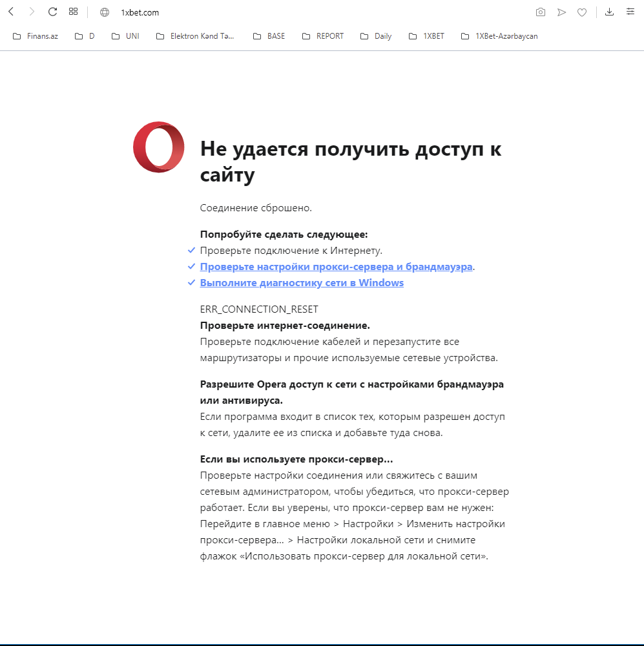Click the text Попробуйте сделать следующее:
The height and width of the screenshot is (646, 644).
(x=284, y=234)
